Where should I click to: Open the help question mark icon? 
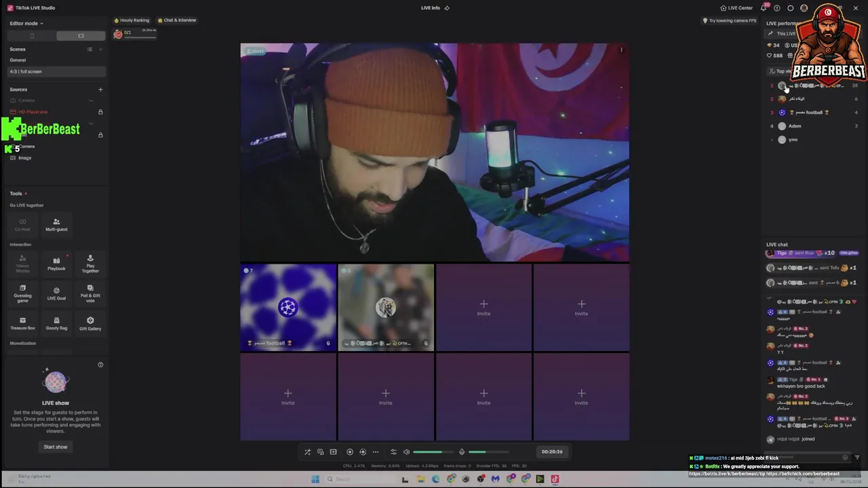coord(777,8)
